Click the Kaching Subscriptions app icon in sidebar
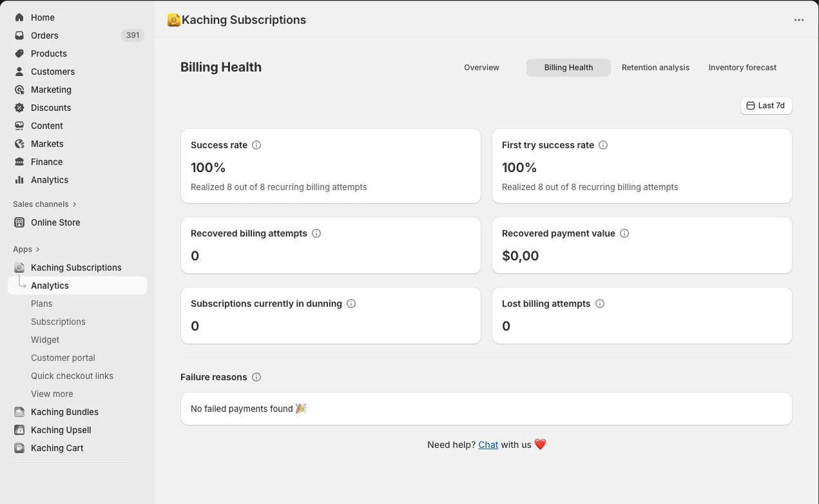Screen dimensions: 819x504 [19, 267]
